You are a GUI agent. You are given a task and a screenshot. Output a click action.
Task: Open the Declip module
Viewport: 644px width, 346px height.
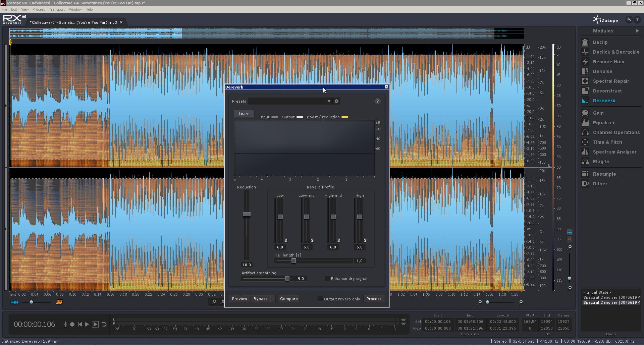pos(600,42)
